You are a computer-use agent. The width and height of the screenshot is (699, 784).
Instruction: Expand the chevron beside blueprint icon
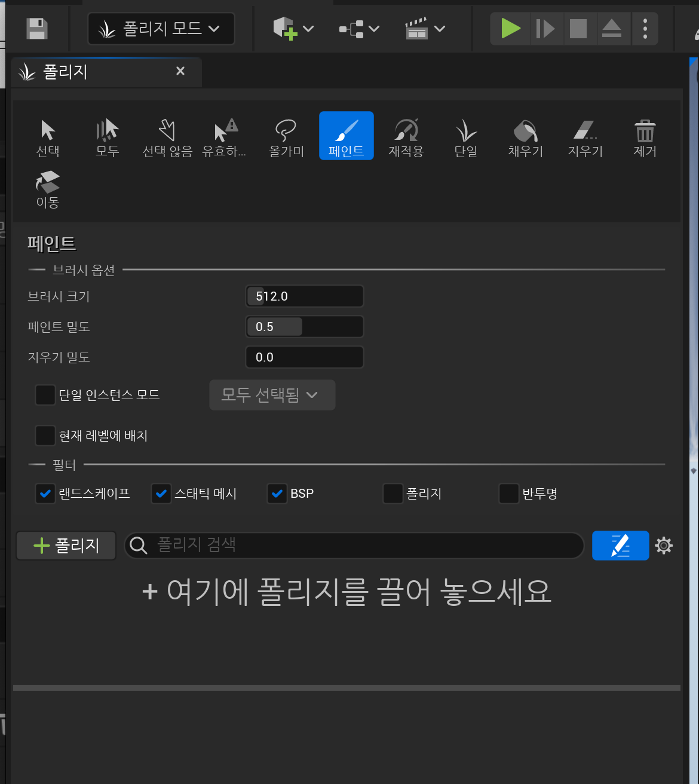[x=374, y=28]
